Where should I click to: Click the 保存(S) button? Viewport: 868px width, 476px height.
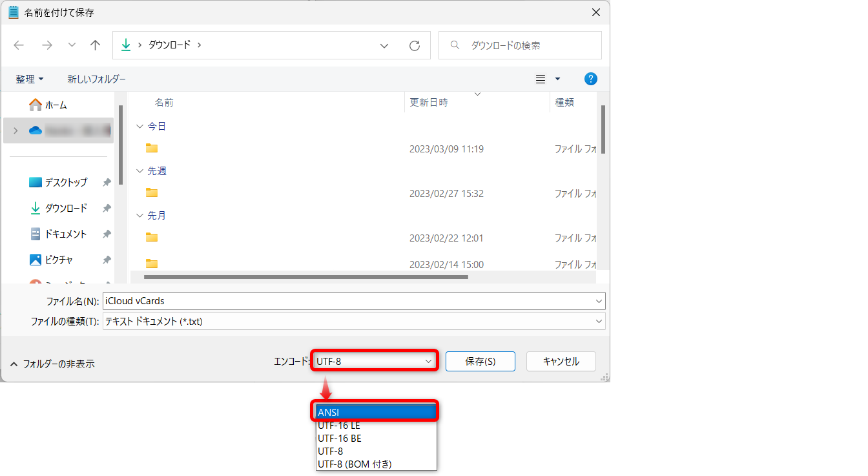pos(480,362)
